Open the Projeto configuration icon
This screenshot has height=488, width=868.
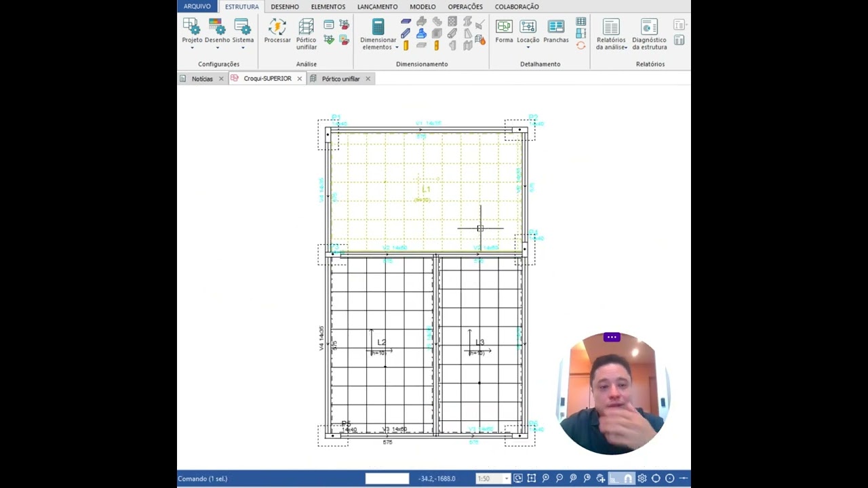point(192,27)
